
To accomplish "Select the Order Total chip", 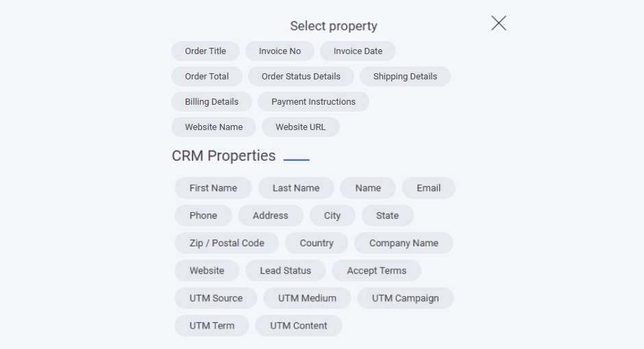I will 207,77.
